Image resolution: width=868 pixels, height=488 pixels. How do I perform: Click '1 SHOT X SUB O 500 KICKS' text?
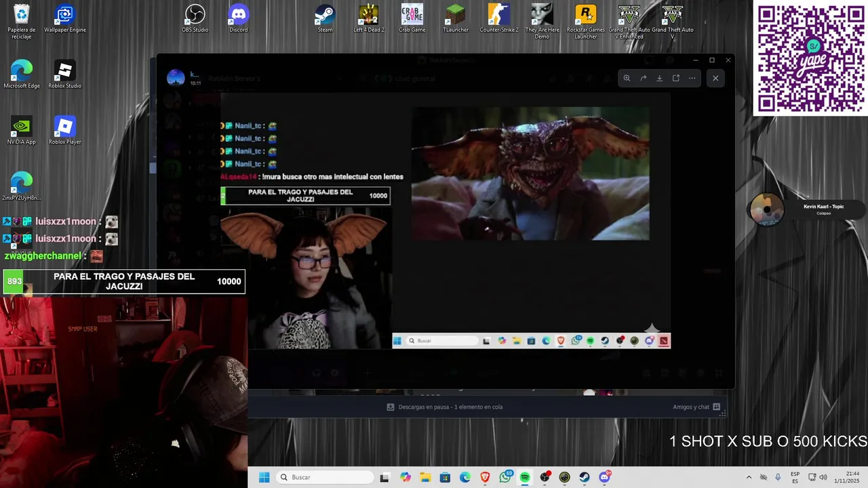(x=768, y=441)
